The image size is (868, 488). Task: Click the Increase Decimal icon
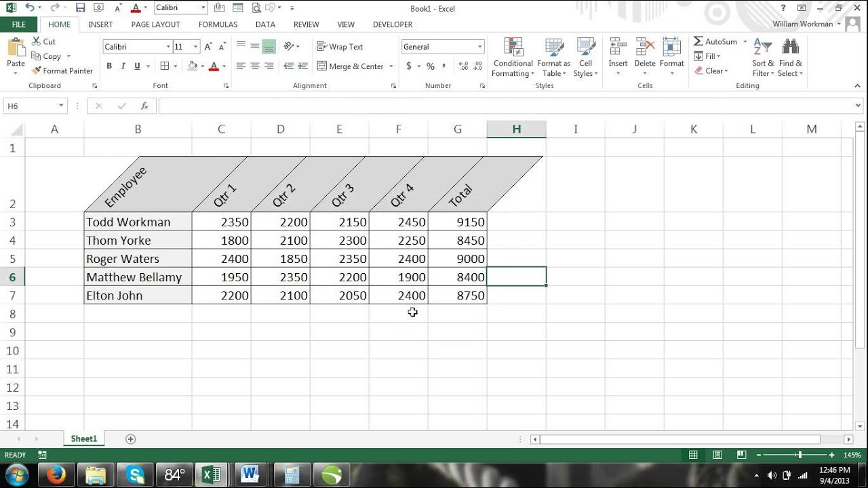(463, 66)
